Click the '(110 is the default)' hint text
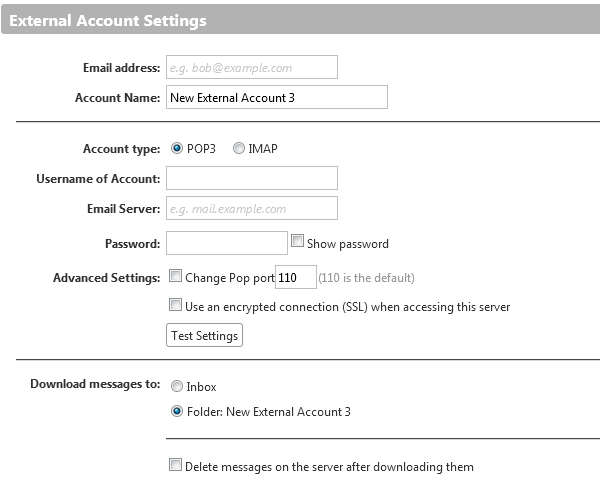 click(x=366, y=277)
